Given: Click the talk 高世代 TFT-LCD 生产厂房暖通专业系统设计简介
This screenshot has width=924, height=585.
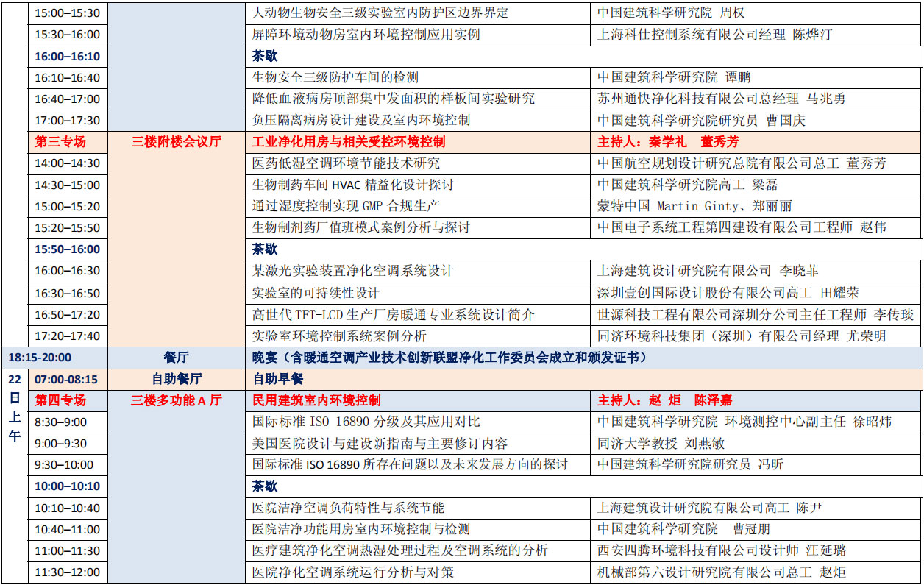Looking at the screenshot, I should point(394,314).
